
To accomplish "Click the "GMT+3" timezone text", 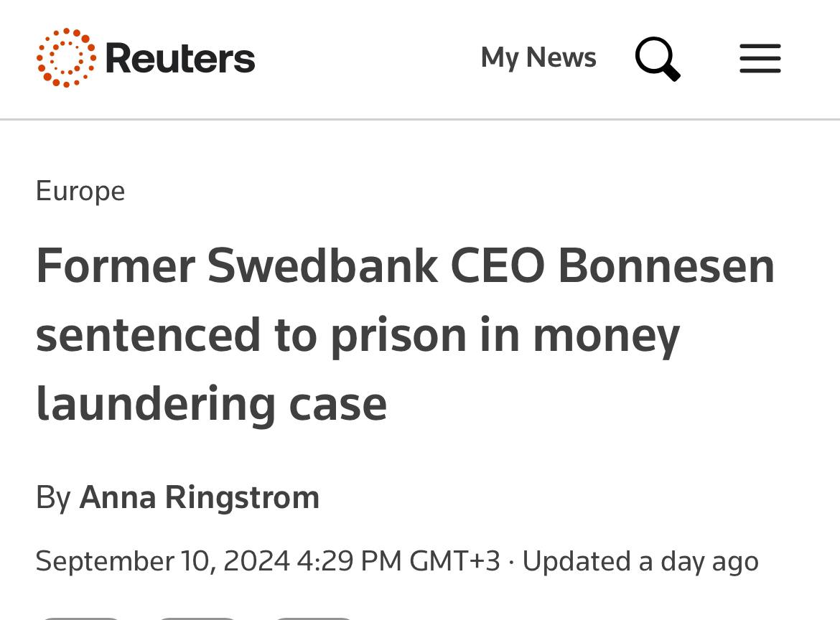I will (454, 561).
